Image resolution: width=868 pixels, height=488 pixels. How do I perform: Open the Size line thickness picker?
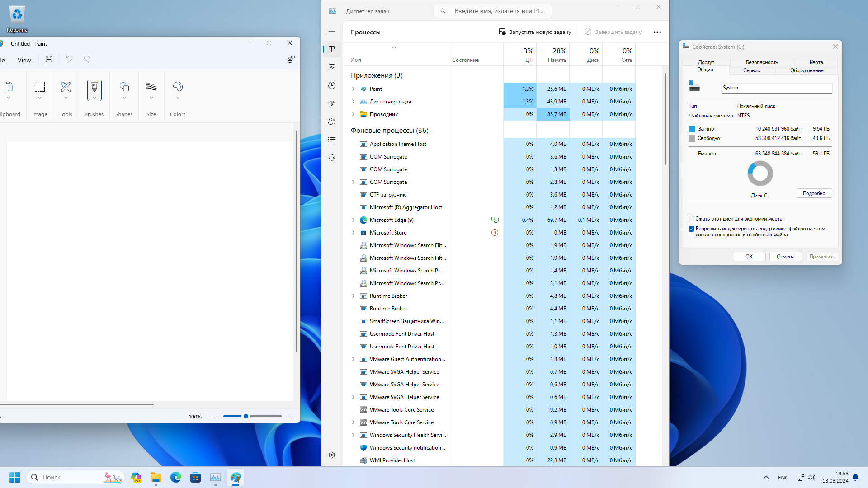coord(151,90)
